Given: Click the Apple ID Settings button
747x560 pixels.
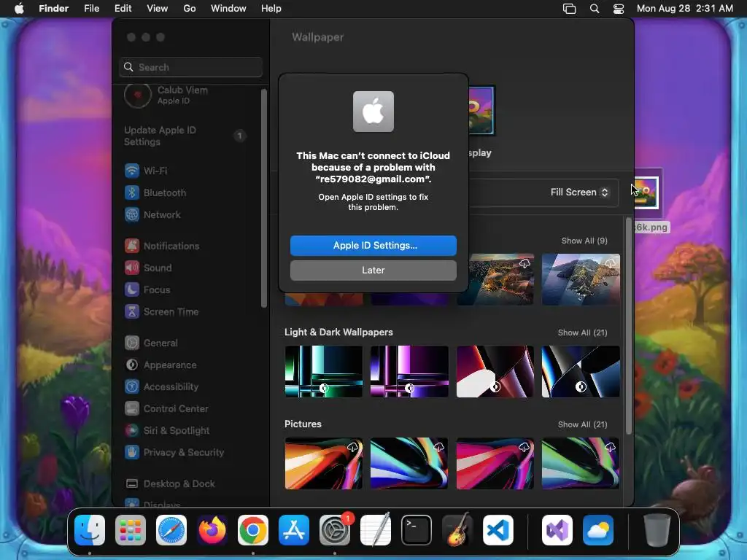Looking at the screenshot, I should pos(373,245).
